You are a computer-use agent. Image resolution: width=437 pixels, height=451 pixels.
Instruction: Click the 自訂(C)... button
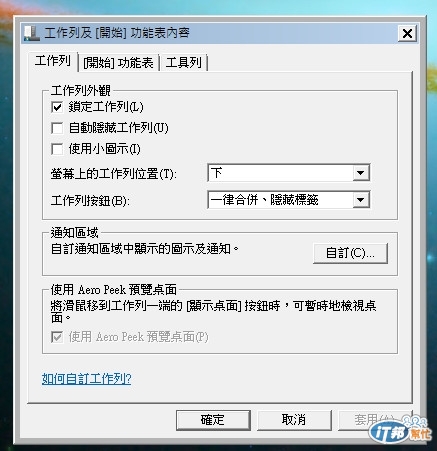[x=350, y=253]
